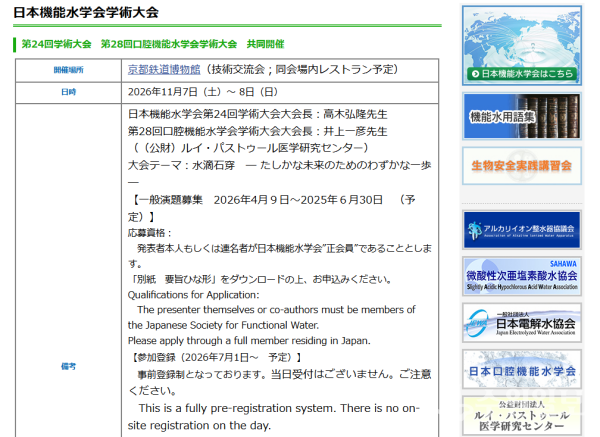The image size is (600, 437).
Task: Select the 開催場所 row header cell
Action: (68, 70)
